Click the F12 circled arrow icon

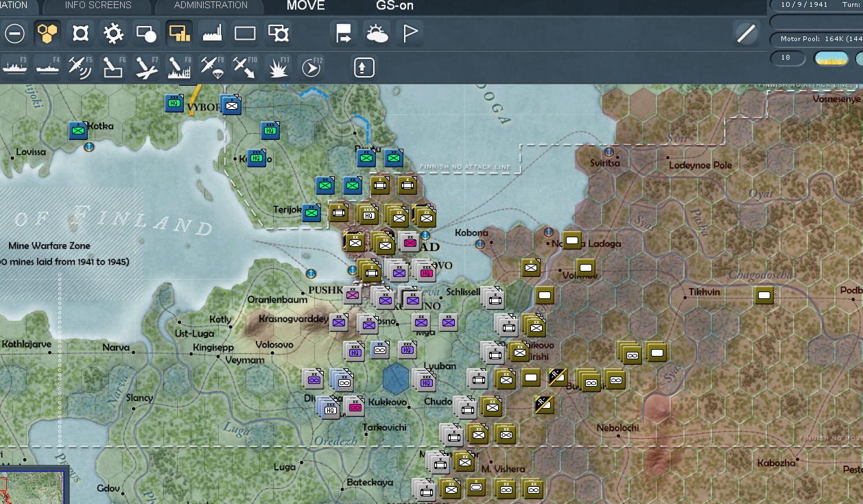coord(311,67)
